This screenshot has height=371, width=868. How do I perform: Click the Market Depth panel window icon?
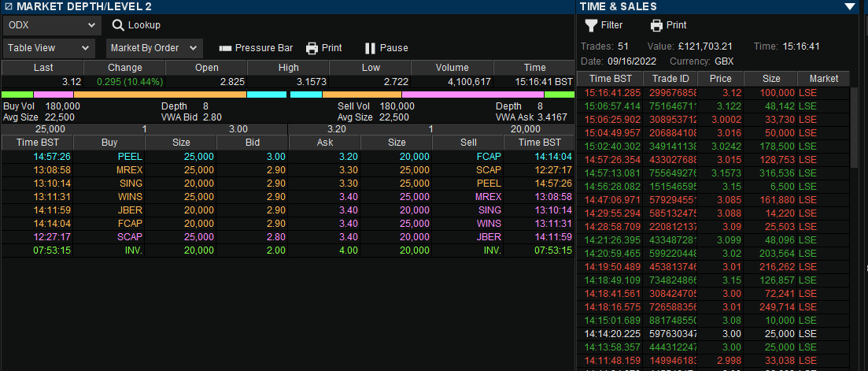8,6
